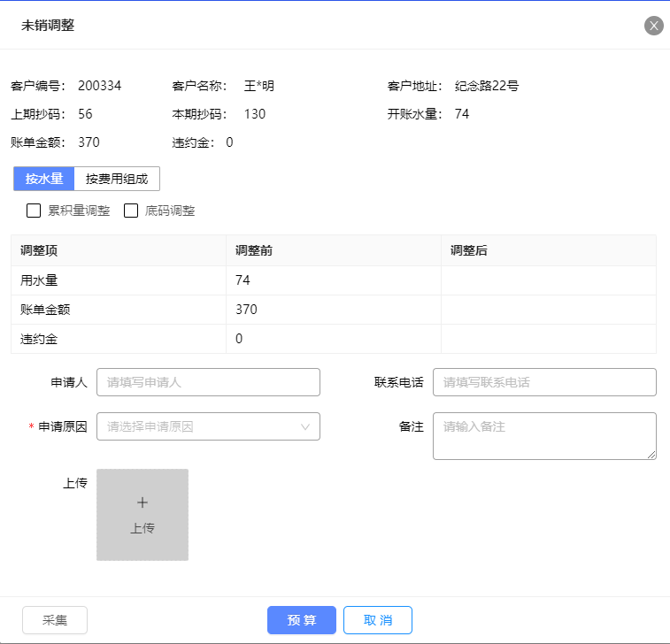Focus the 申请人 input field
Image resolution: width=670 pixels, height=644 pixels.
pyautogui.click(x=208, y=382)
